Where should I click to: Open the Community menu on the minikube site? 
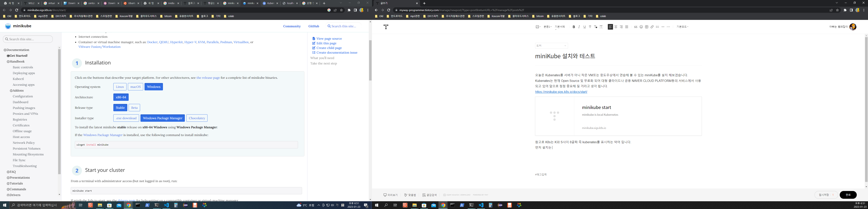pos(292,26)
